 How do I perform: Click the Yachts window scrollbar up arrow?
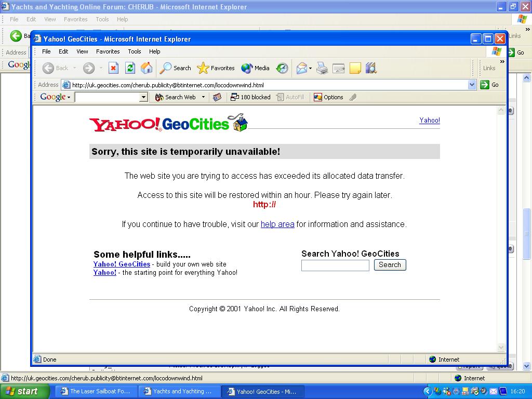pos(527,78)
